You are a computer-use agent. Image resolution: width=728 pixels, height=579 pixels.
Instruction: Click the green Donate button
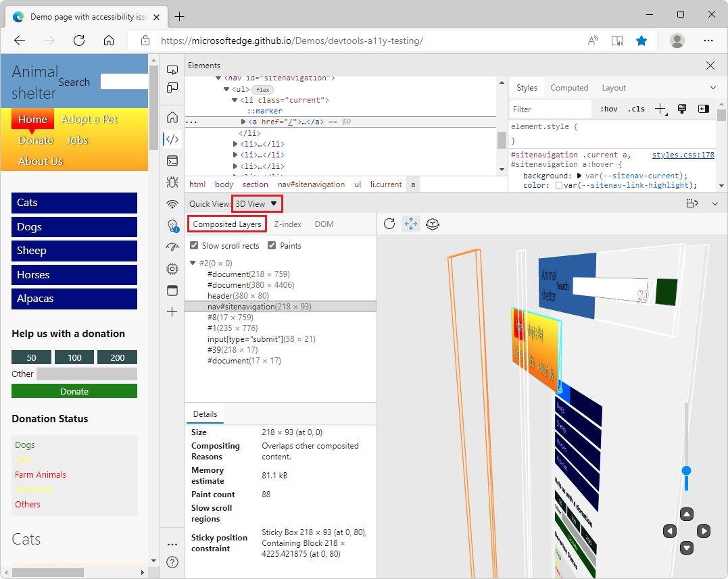[74, 391]
